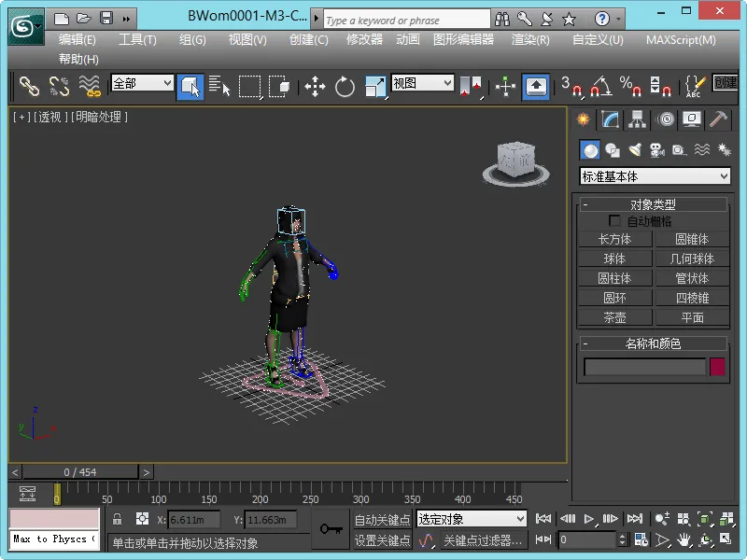Click the 长方体 box button
Viewport: 747px width, 560px height.
tap(613, 239)
